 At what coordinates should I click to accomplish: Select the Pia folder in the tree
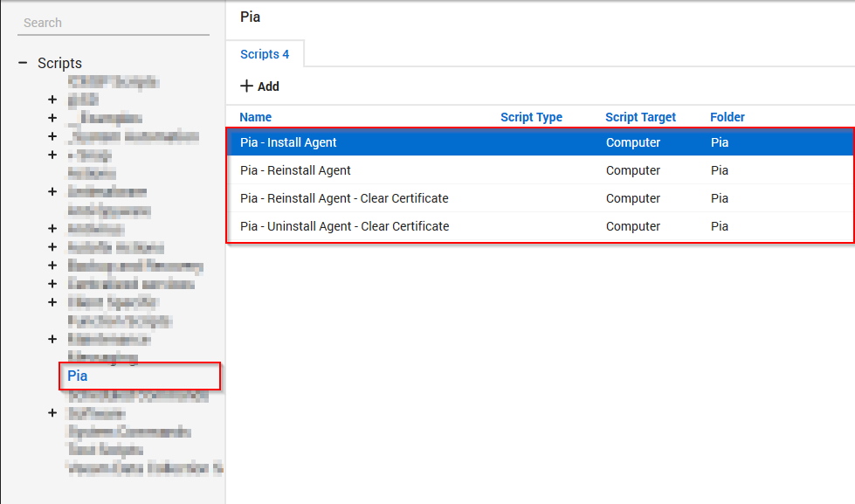point(78,376)
